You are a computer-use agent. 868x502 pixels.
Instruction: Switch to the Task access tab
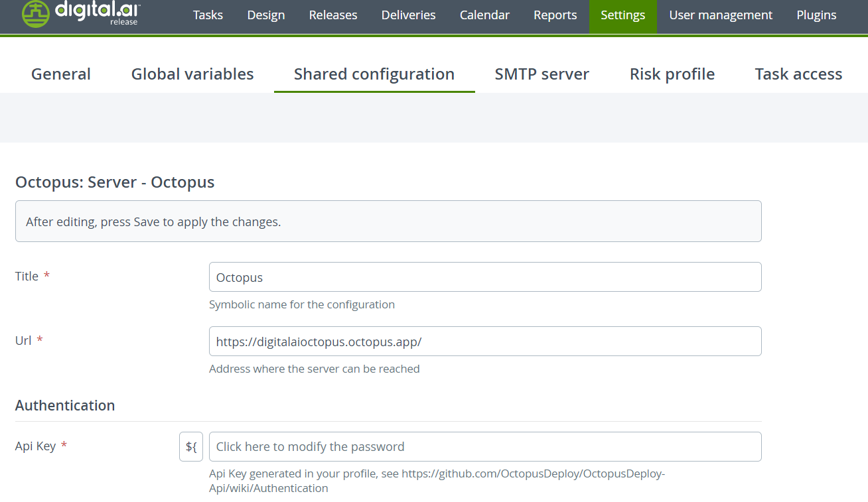click(798, 74)
